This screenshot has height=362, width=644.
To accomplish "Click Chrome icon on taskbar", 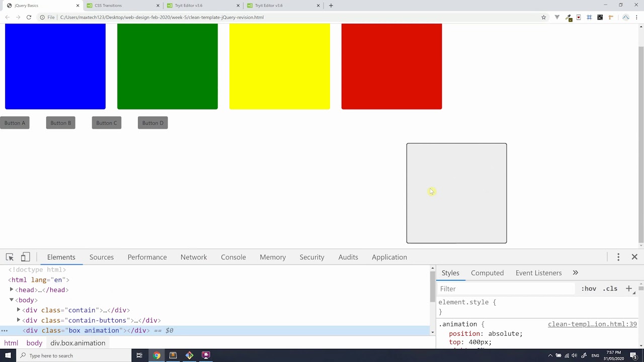I will [x=156, y=355].
